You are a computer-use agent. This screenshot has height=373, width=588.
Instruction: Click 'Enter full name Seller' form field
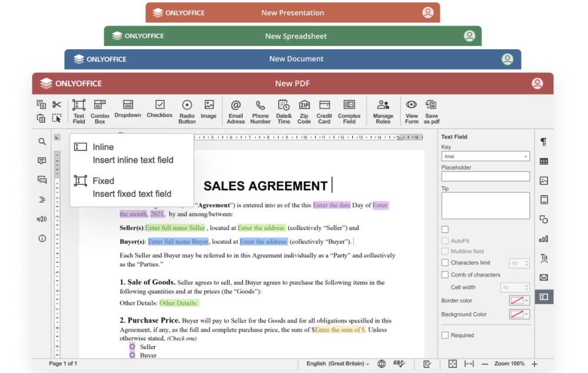click(175, 228)
